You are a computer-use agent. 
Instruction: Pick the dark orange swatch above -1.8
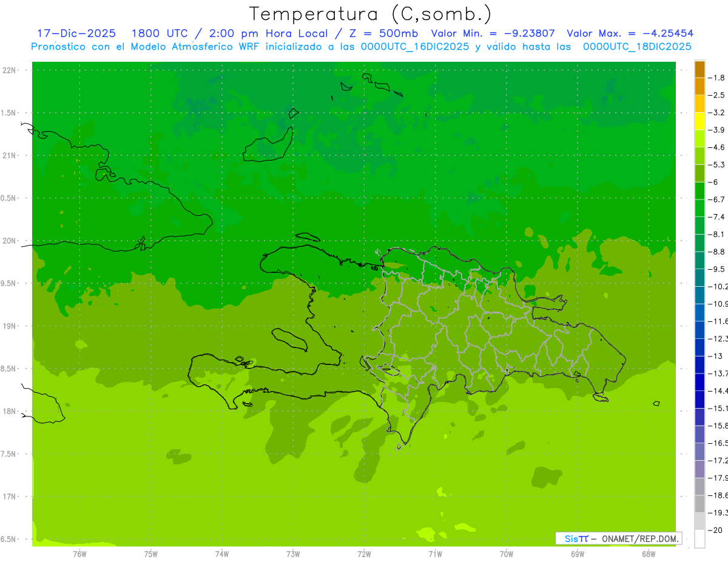pos(699,69)
